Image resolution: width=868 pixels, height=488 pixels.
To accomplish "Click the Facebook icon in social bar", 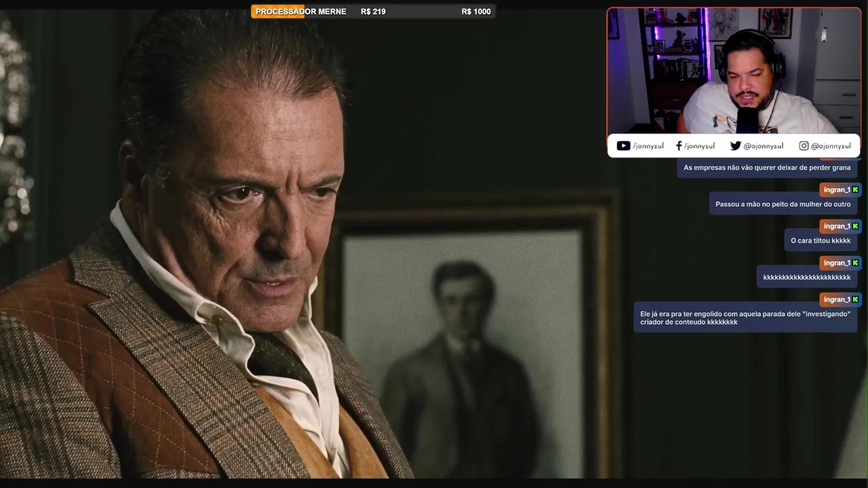I will [679, 146].
